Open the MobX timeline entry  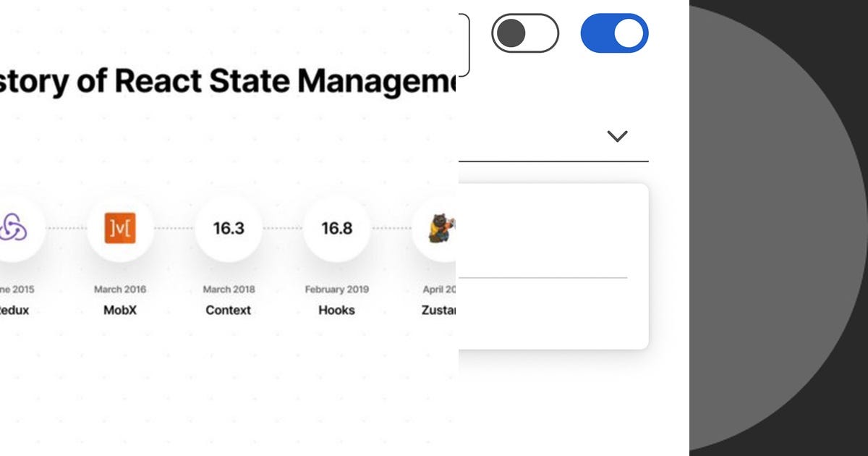coord(119,228)
